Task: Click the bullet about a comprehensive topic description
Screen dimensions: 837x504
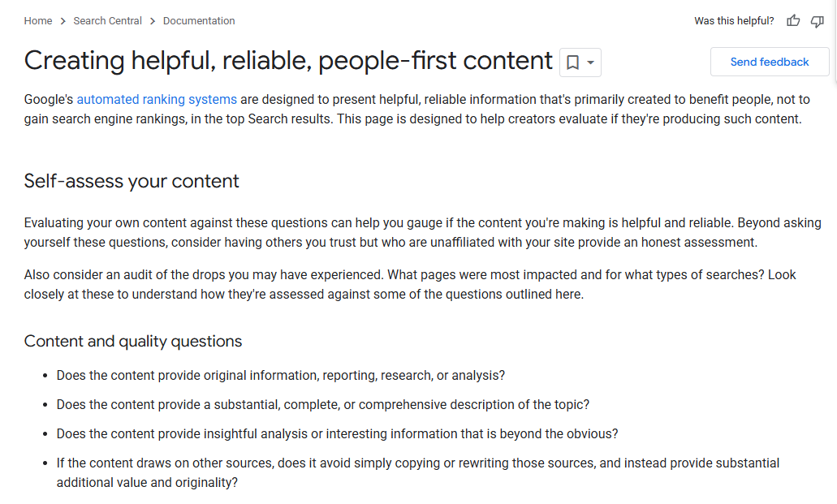Action: [323, 405]
